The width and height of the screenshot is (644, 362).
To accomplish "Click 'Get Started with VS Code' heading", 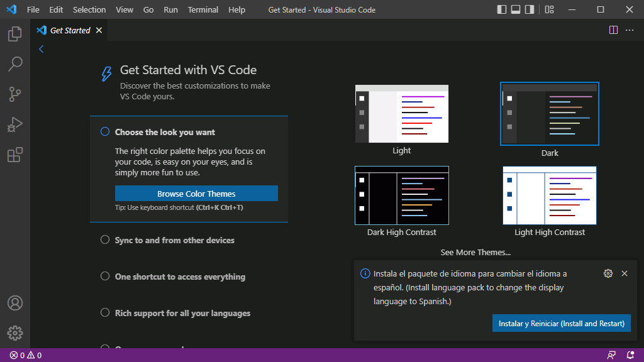I will [188, 70].
